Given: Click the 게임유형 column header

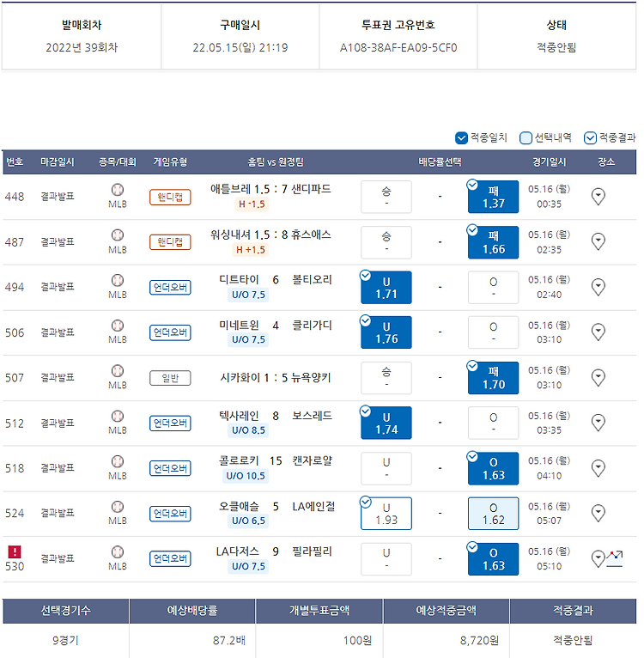Looking at the screenshot, I should [170, 162].
